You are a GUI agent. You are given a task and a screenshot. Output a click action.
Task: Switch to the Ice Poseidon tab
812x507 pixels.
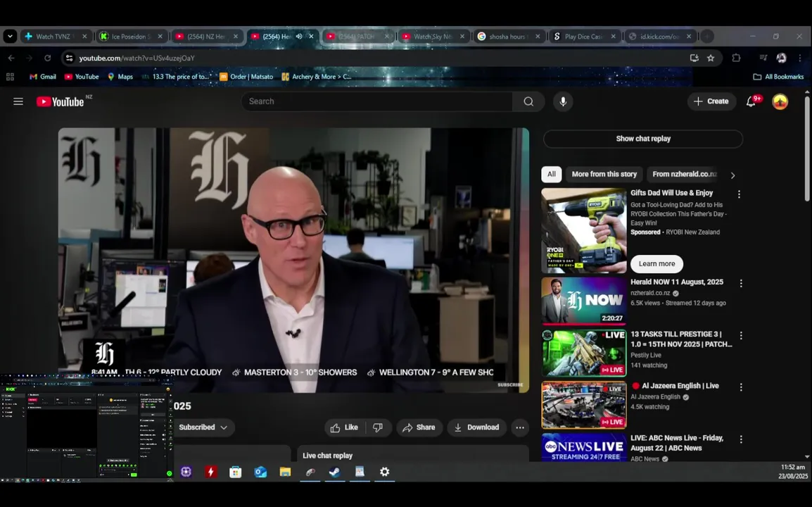pos(129,37)
